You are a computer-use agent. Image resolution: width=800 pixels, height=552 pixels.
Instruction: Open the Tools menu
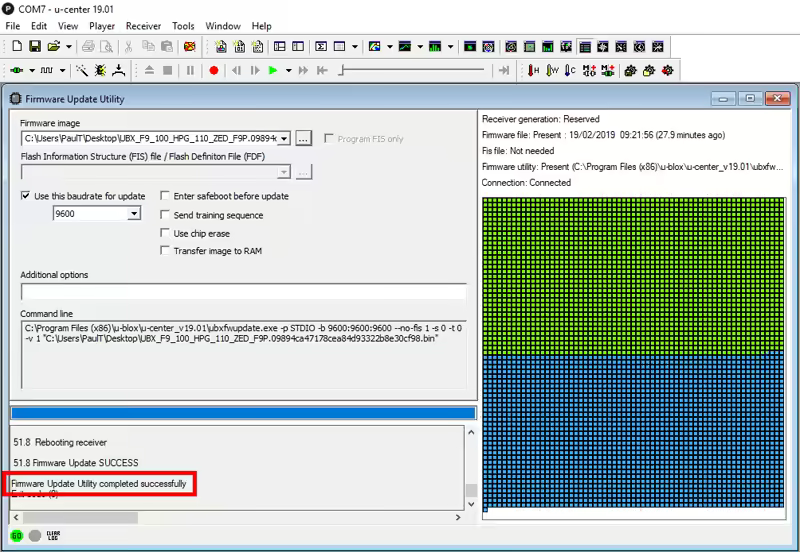coord(183,26)
